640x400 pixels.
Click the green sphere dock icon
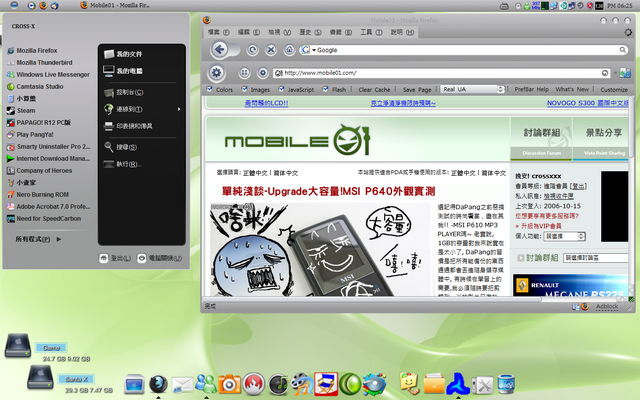tap(350, 384)
